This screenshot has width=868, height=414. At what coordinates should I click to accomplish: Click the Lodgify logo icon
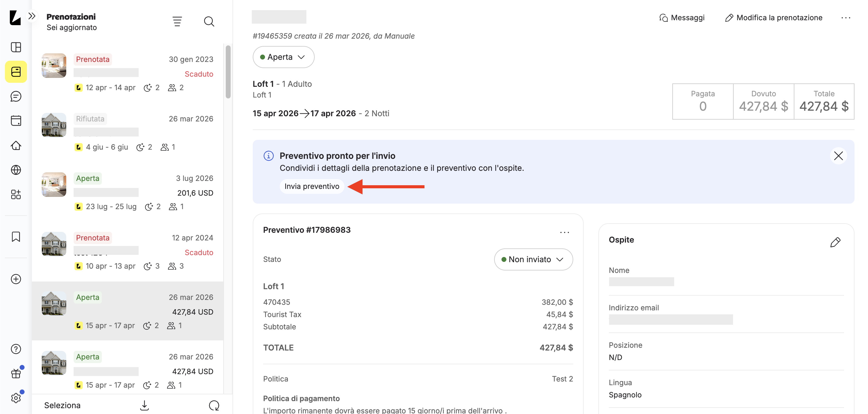15,17
